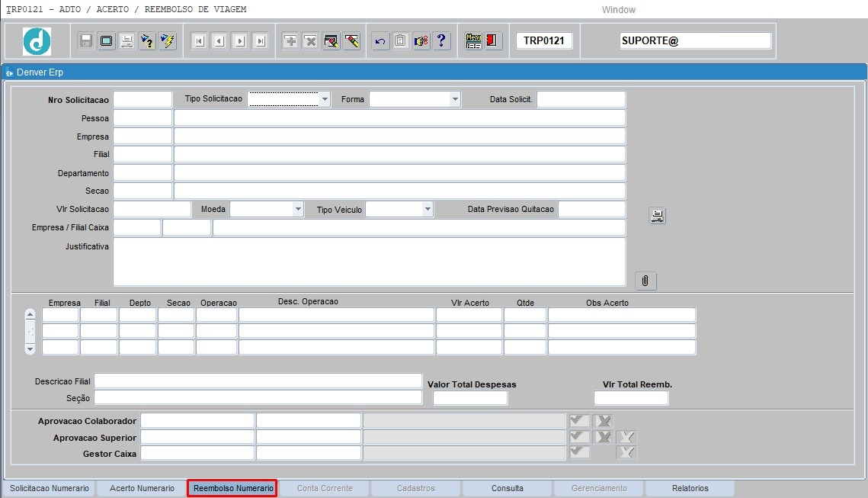This screenshot has height=498, width=868.
Task: Click the Print icon in the top toolbar
Action: (127, 41)
